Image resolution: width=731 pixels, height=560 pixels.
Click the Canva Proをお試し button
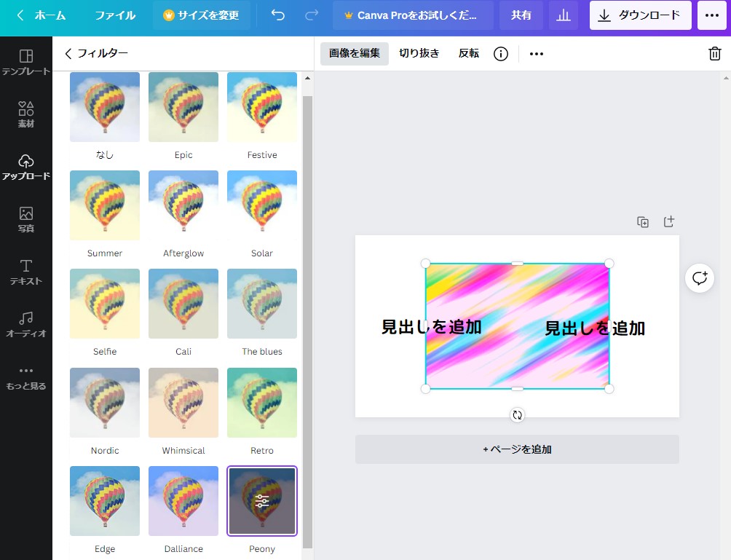(x=413, y=15)
